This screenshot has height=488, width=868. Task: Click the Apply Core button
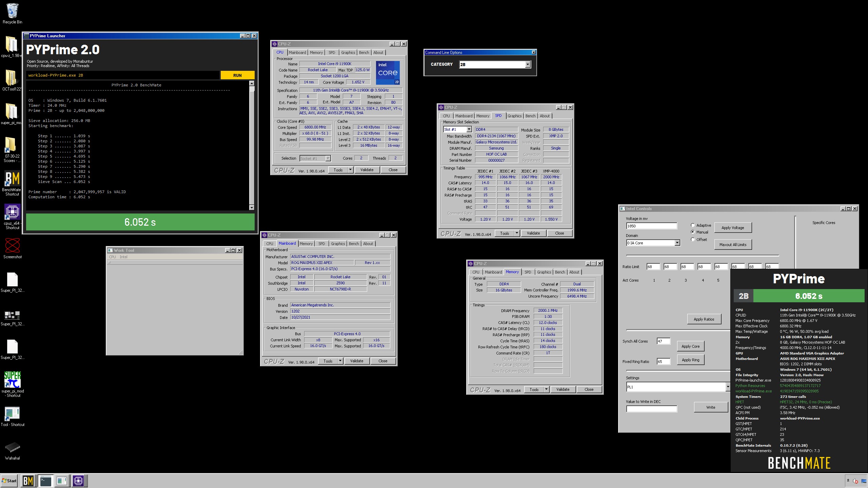tap(690, 346)
